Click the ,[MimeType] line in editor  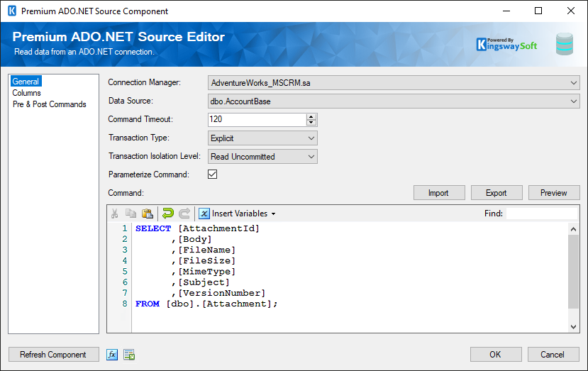click(x=203, y=271)
